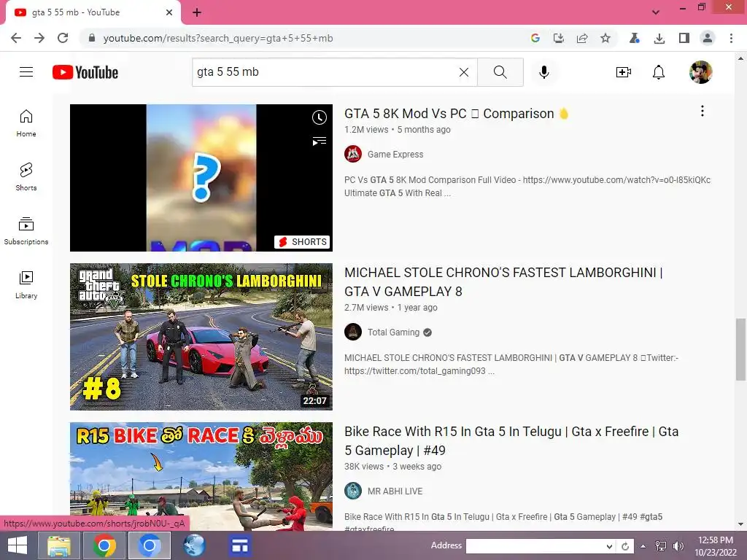
Task: Open the Chrome Labs flask icon
Action: tap(634, 38)
